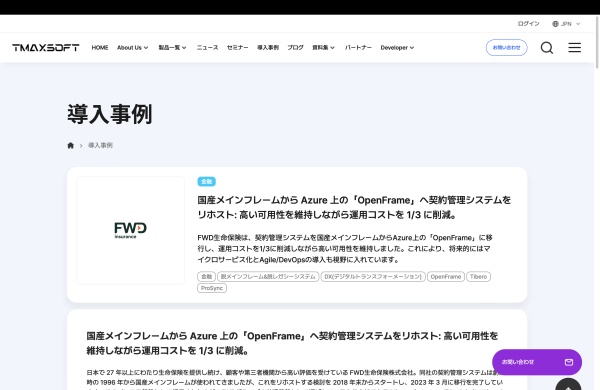Click the 導入事例 breadcrumb link
Image resolution: width=600 pixels, height=390 pixels.
(x=100, y=145)
